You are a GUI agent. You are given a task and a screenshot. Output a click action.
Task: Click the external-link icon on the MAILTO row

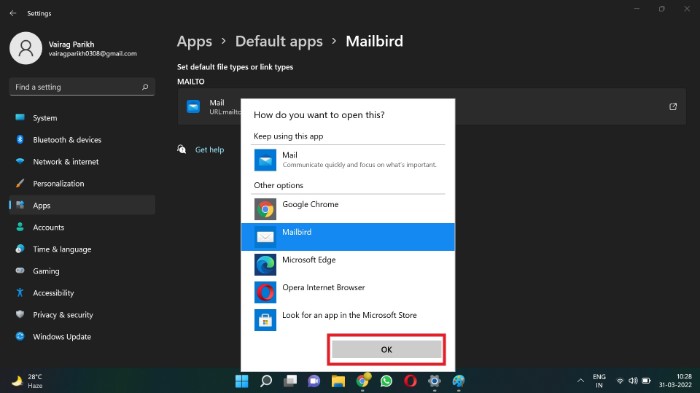673,106
